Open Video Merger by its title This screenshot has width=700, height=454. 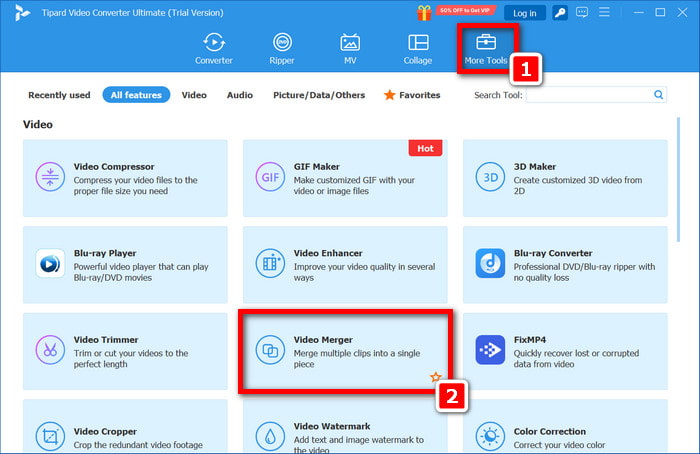[323, 340]
